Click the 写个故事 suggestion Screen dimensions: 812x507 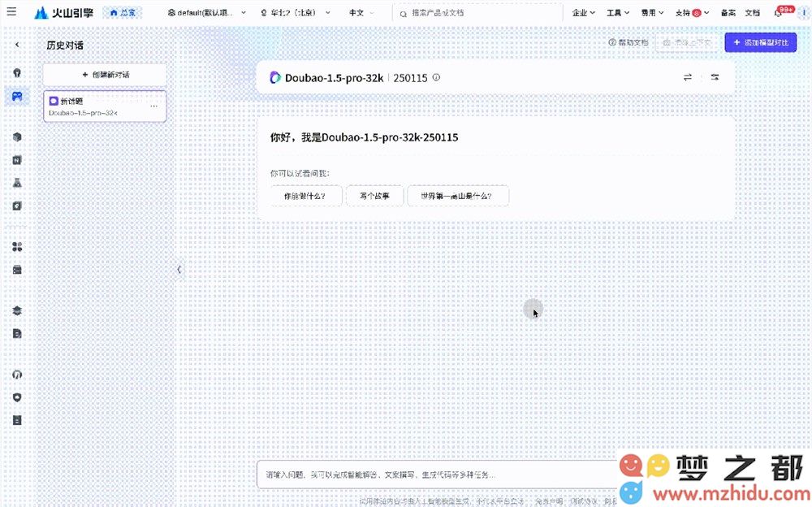click(374, 196)
